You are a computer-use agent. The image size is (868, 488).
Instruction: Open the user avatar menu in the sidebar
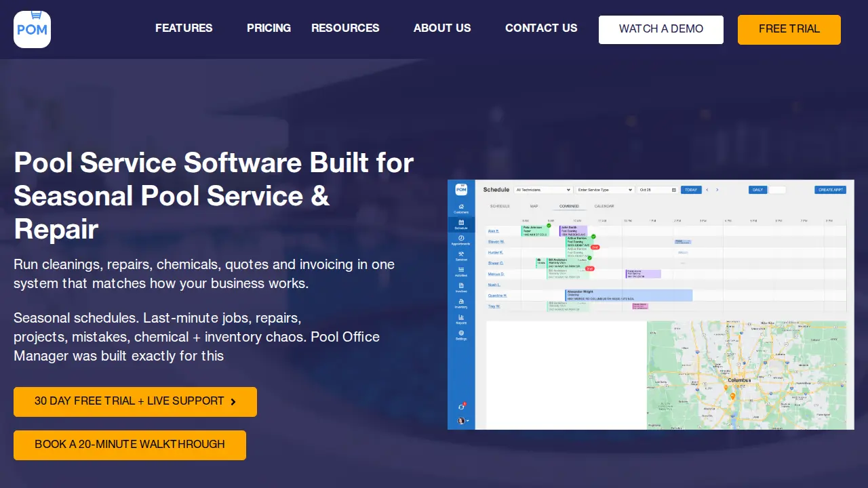click(462, 421)
